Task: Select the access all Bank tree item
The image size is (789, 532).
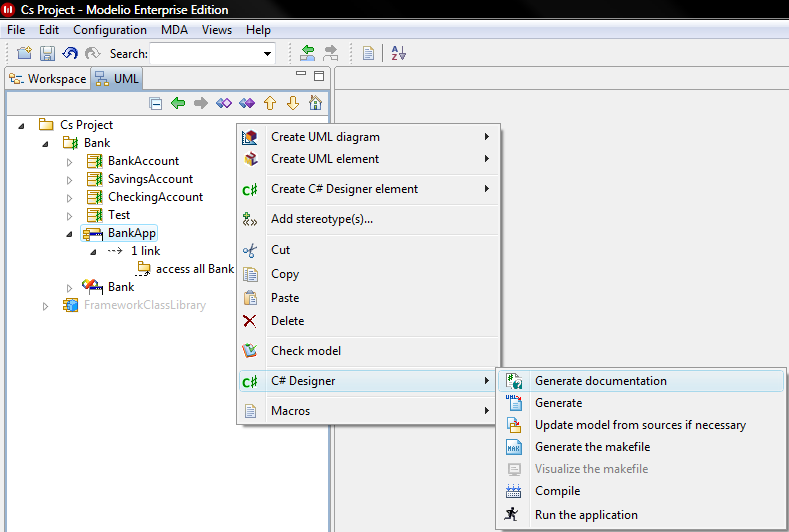Action: click(195, 269)
